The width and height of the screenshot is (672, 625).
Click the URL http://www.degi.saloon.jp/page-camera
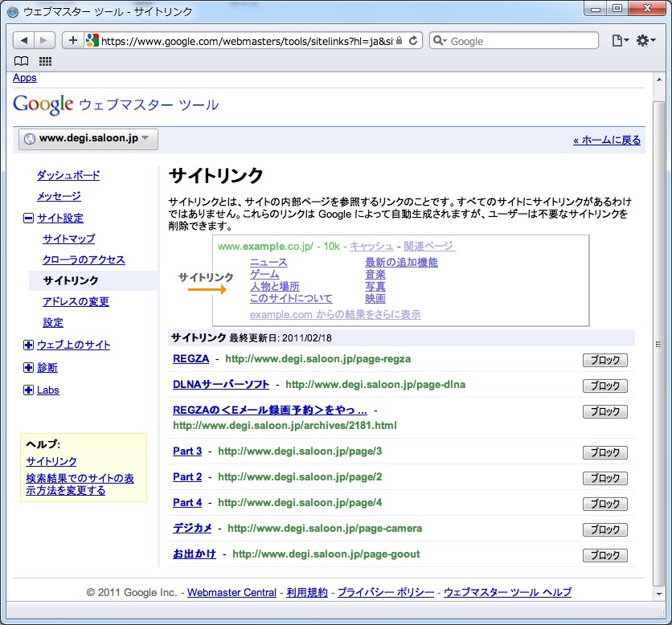(x=325, y=528)
